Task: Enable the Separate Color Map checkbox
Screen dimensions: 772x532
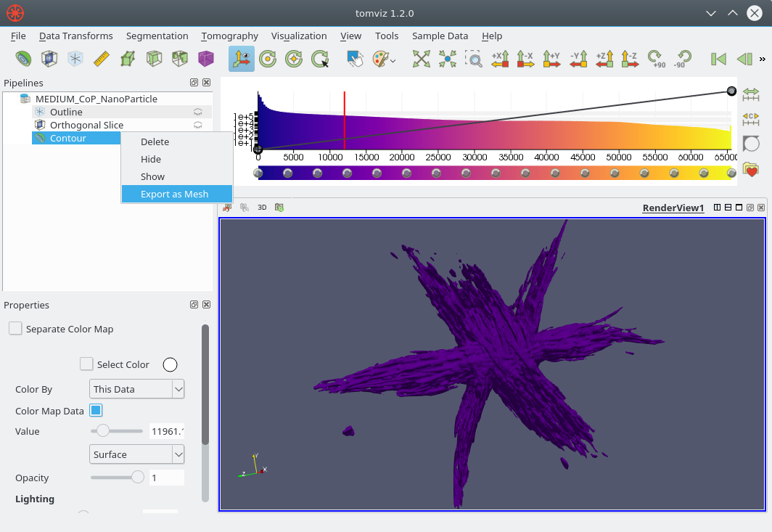Action: (x=15, y=329)
